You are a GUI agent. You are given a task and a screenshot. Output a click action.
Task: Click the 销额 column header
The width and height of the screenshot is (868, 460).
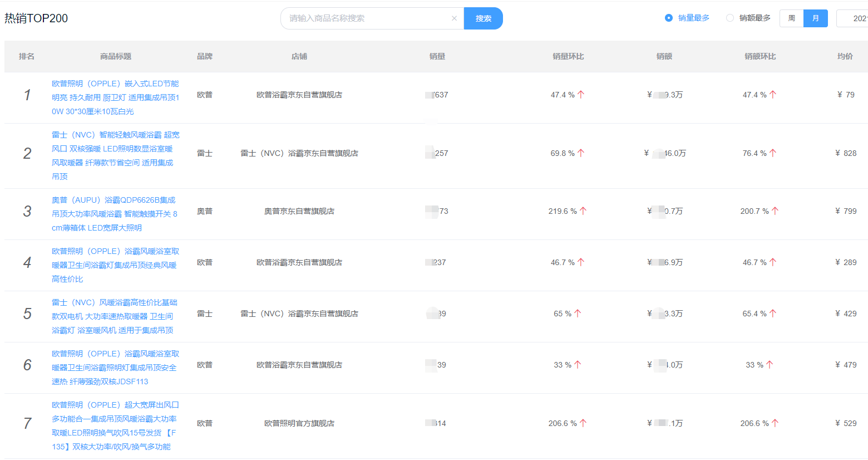(664, 56)
